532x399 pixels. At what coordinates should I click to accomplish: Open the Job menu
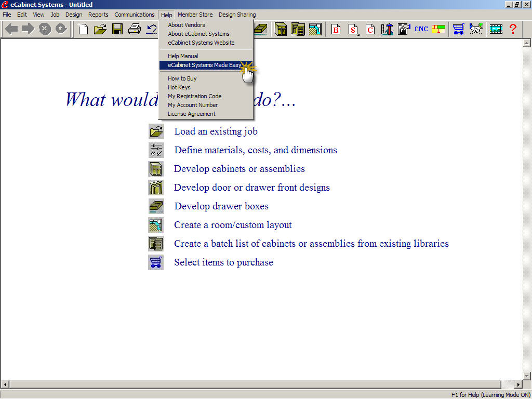(55, 15)
